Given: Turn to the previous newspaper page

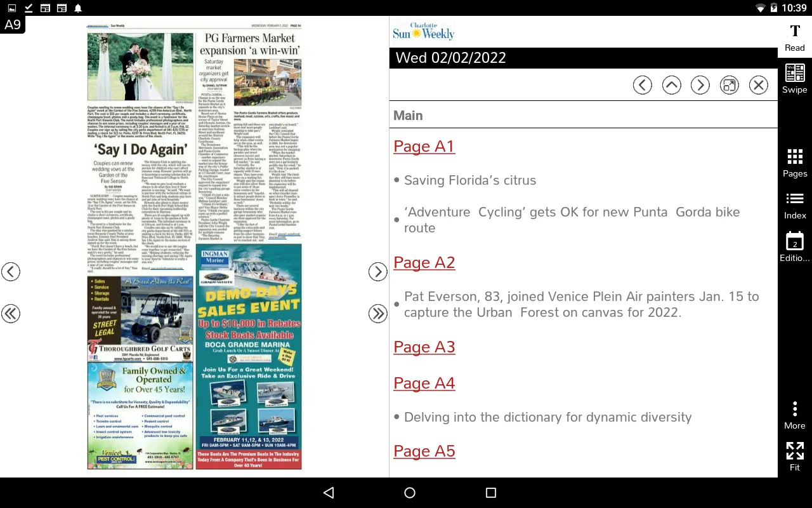Looking at the screenshot, I should [11, 272].
